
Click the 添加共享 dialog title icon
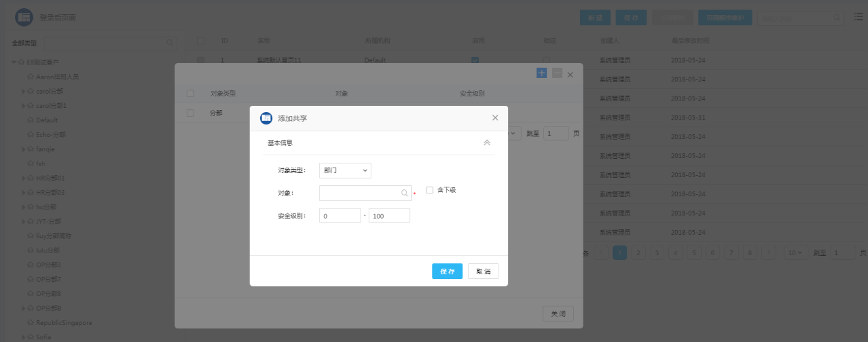pyautogui.click(x=266, y=118)
